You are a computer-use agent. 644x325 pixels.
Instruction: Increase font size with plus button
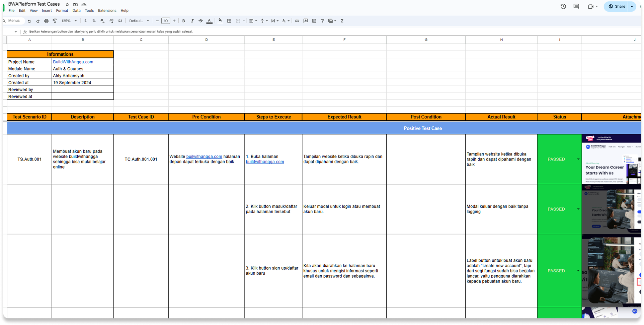pyautogui.click(x=174, y=21)
